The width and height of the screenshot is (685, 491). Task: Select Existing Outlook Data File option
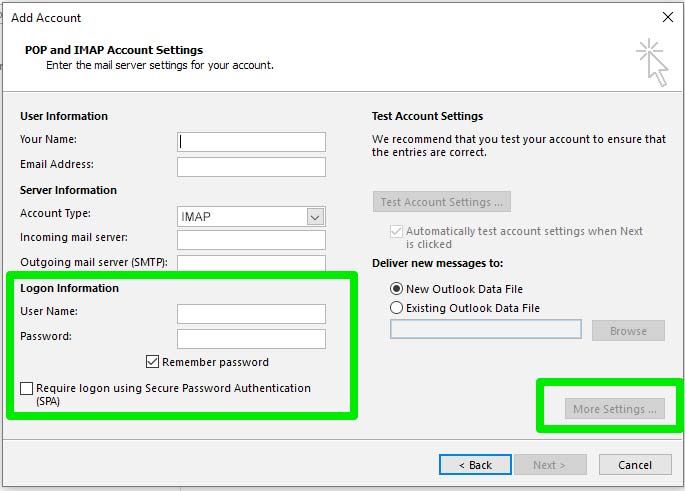tap(396, 308)
